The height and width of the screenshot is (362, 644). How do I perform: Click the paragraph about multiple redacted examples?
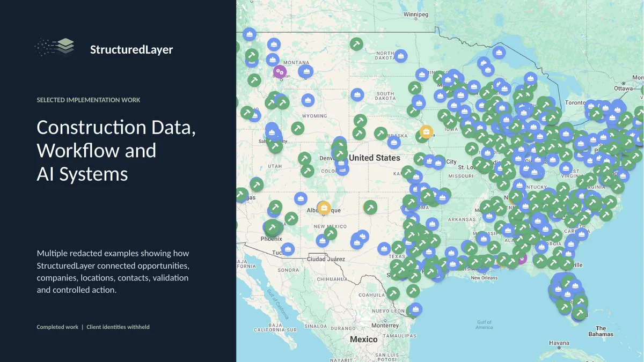[x=113, y=271]
